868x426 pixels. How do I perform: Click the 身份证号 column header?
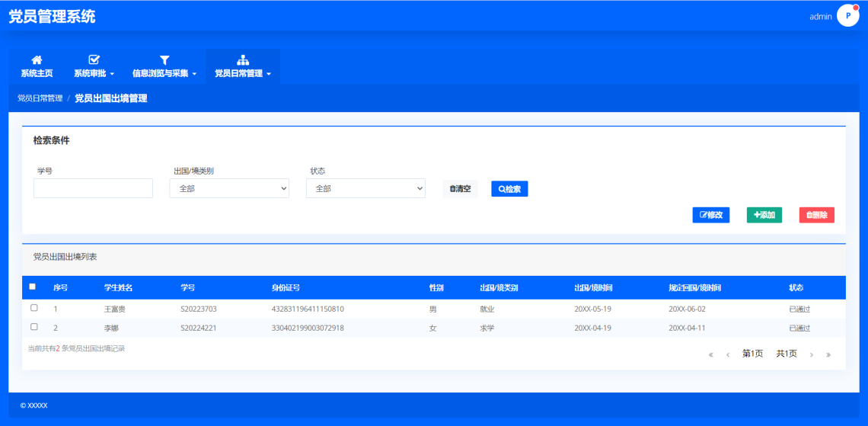pyautogui.click(x=286, y=287)
